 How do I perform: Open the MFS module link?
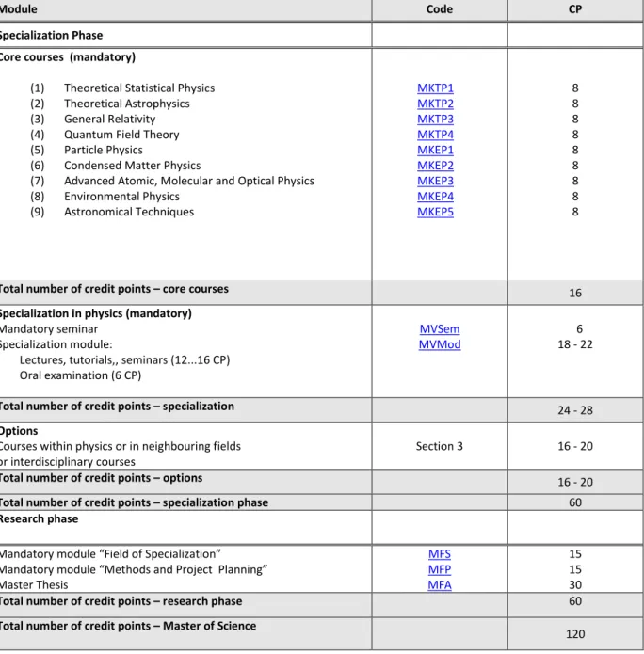coord(440,554)
